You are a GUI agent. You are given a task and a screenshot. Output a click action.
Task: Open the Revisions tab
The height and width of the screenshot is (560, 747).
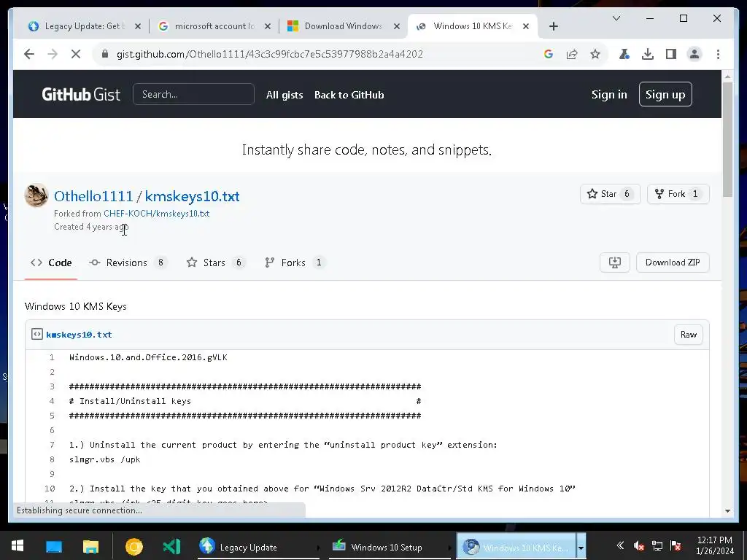point(128,262)
